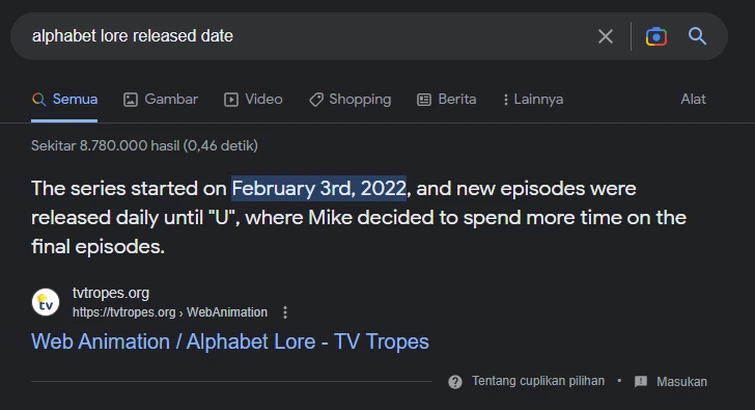Image resolution: width=755 pixels, height=410 pixels.
Task: Clear the search query with X icon
Action: tap(605, 36)
